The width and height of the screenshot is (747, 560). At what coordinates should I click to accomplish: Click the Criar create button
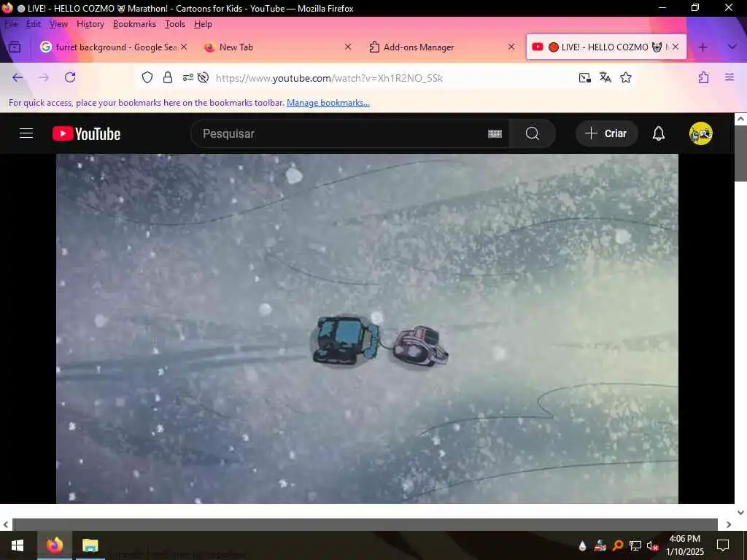click(606, 134)
